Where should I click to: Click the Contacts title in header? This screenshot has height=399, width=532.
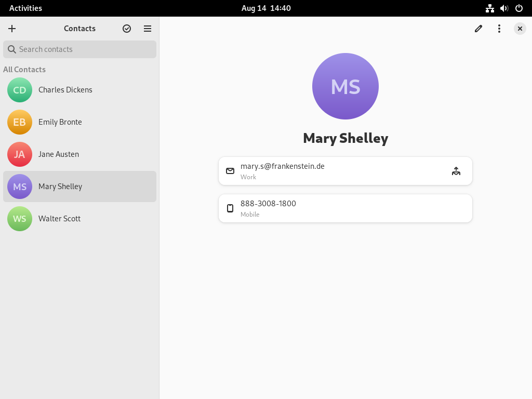pyautogui.click(x=79, y=29)
